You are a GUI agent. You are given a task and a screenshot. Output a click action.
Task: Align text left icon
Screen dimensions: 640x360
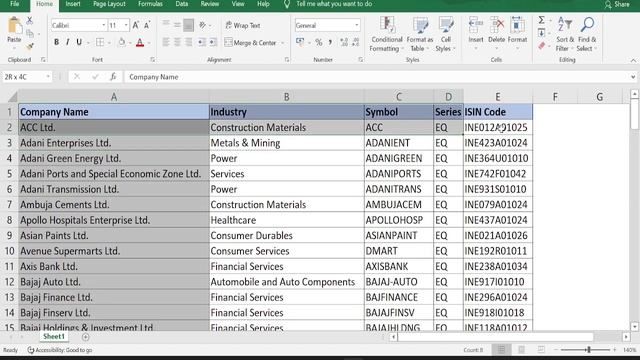click(x=166, y=42)
